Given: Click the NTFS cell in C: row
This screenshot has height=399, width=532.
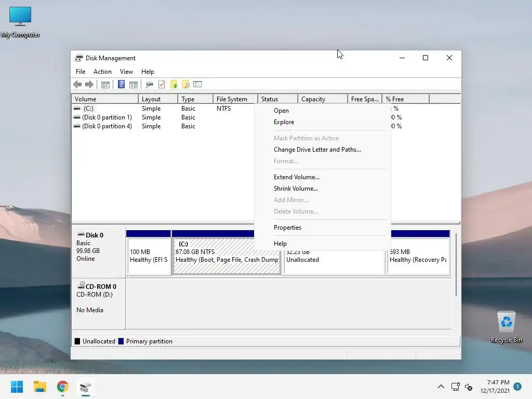Looking at the screenshot, I should point(223,109).
